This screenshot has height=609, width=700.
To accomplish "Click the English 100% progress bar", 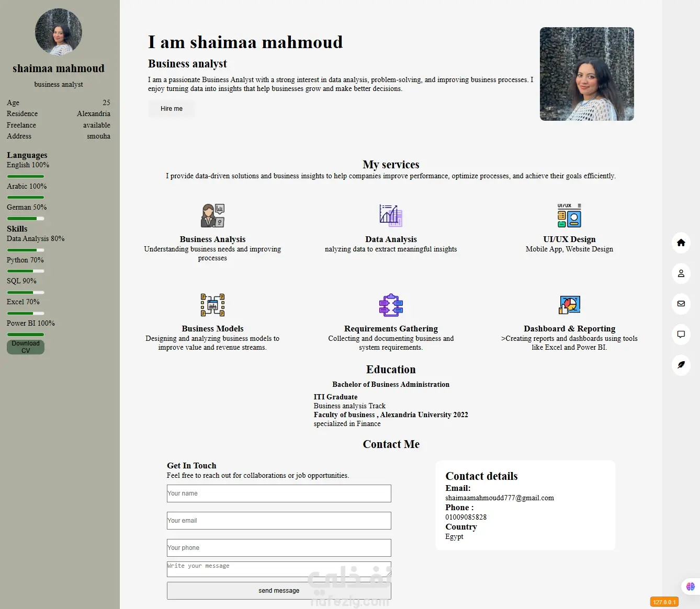I will (26, 176).
